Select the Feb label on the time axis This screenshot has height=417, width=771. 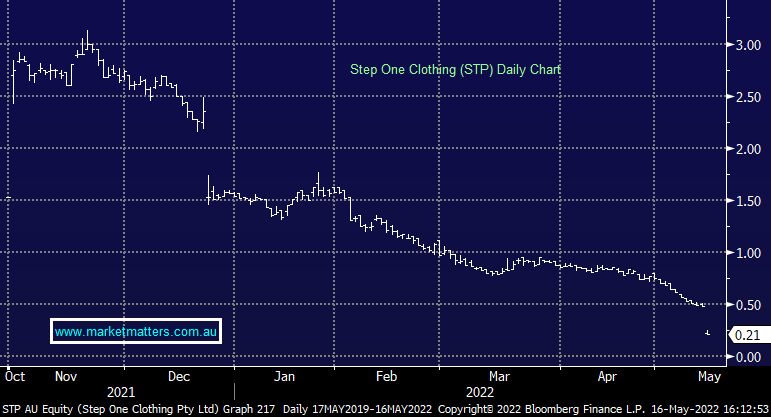386,377
